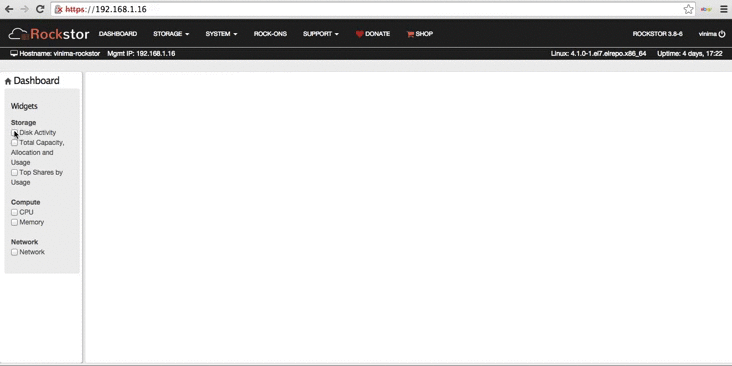
Task: Check the Network widget box
Action: pos(14,252)
